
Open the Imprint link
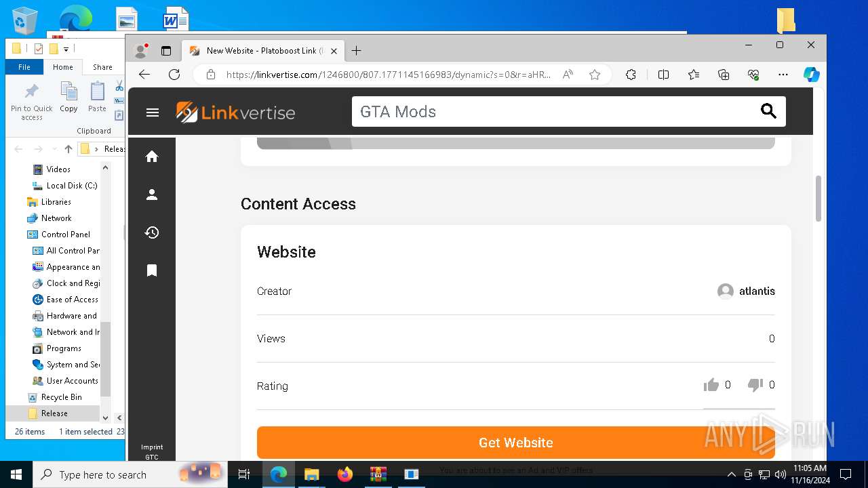coord(152,447)
